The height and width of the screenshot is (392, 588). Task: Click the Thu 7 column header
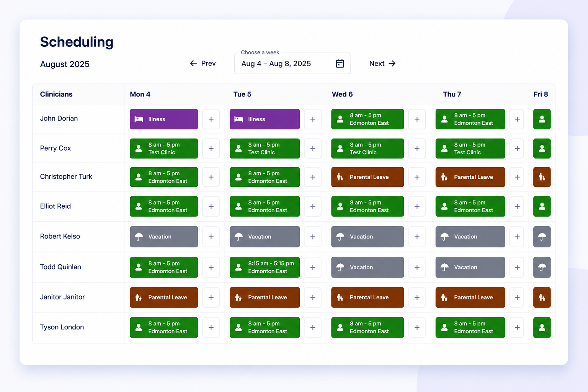pos(452,94)
